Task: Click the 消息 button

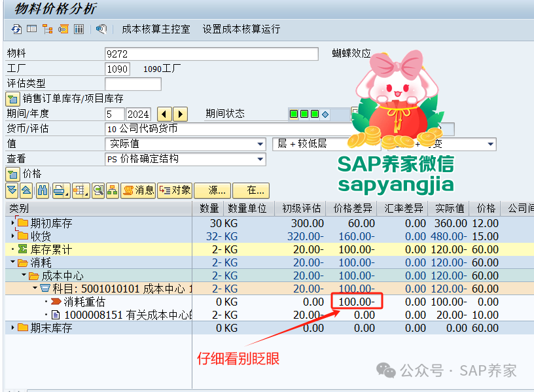Action: click(139, 190)
